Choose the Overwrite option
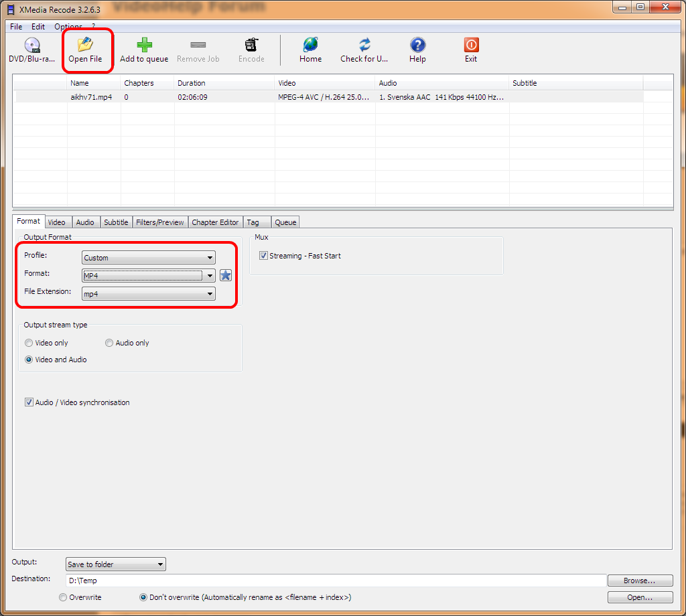 (x=63, y=597)
